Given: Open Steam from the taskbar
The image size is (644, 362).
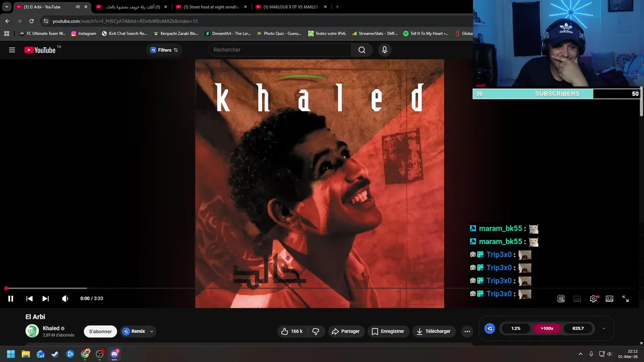Looking at the screenshot, I should [55, 354].
